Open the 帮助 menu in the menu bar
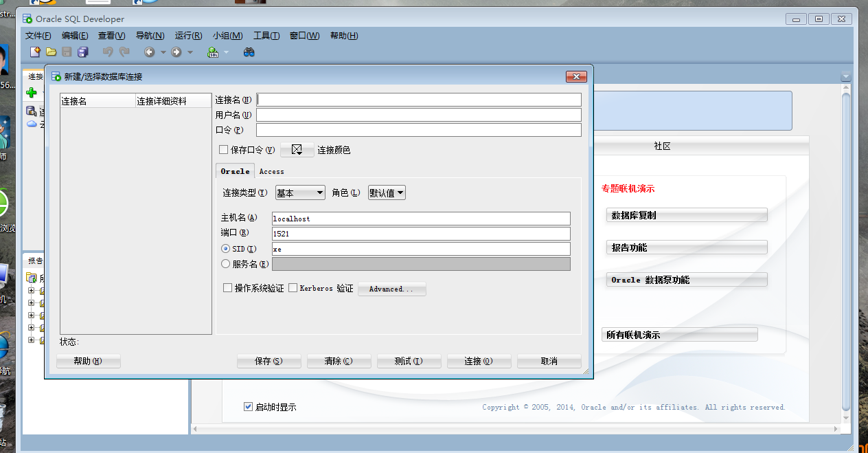The image size is (868, 453). (x=344, y=36)
